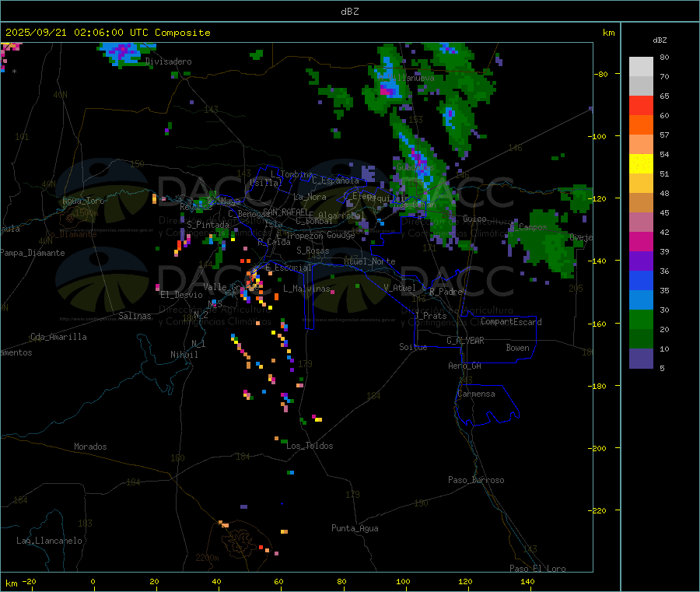Click the 'Divisadero' map label
The image size is (700, 592).
pos(168,61)
